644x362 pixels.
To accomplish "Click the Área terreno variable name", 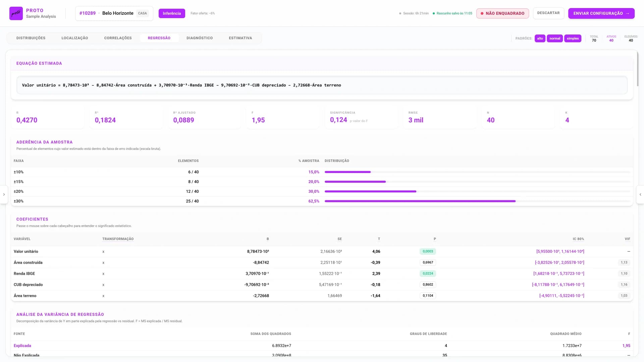I will click(25, 296).
